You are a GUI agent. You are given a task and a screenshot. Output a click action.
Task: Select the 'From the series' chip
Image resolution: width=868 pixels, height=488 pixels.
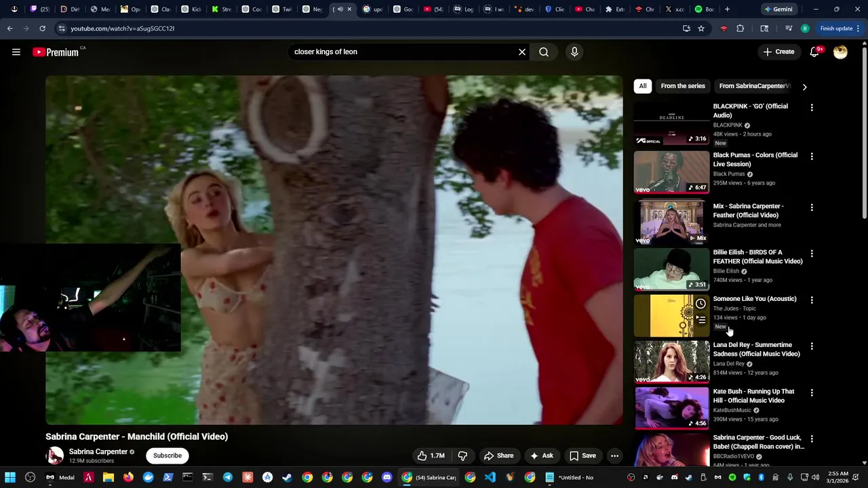coord(683,86)
